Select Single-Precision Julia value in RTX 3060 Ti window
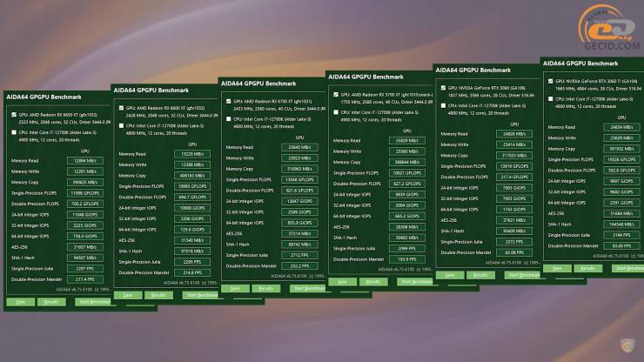Screen dimensions: 644x362 (x=622, y=235)
